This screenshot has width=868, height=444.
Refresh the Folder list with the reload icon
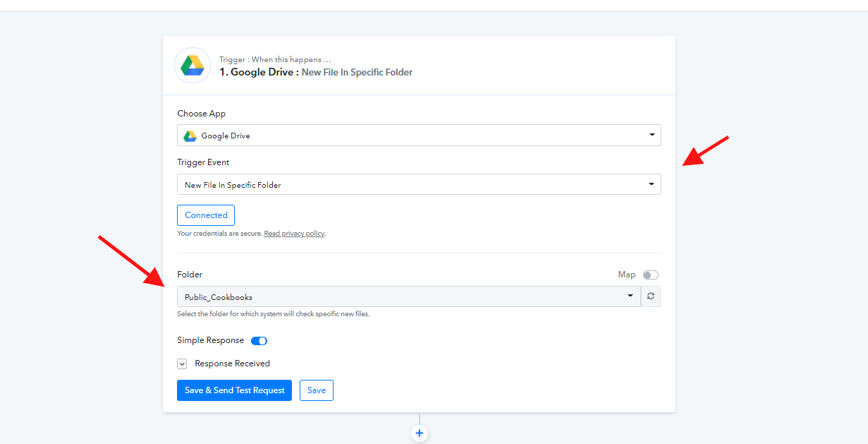pos(651,296)
